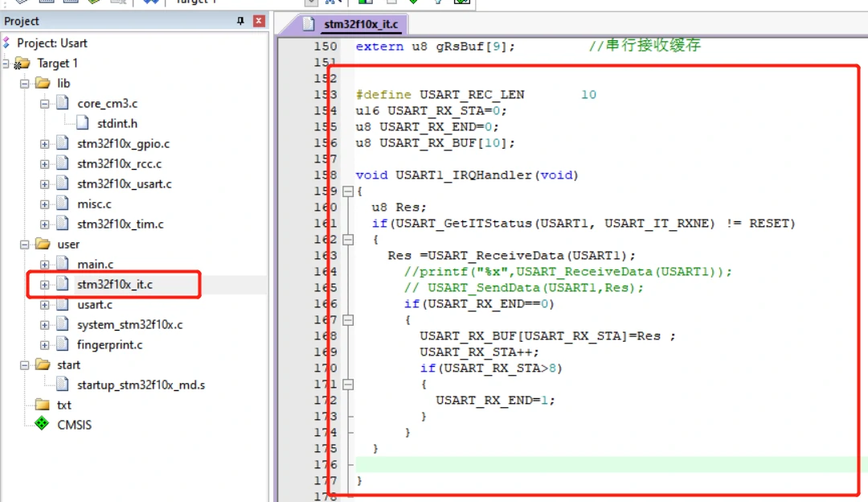Click the 'u8 Res;' line
Viewport: 868px width, 502px height.
(x=399, y=208)
